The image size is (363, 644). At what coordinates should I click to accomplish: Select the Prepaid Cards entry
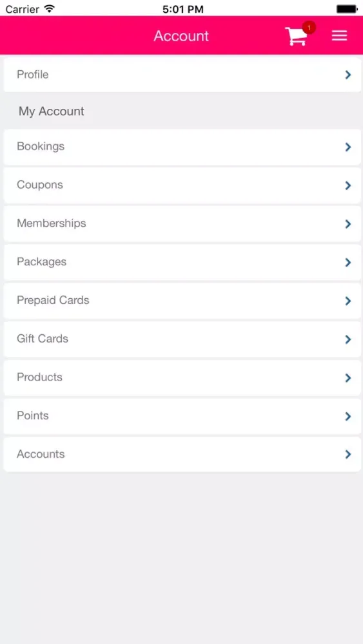(x=182, y=301)
